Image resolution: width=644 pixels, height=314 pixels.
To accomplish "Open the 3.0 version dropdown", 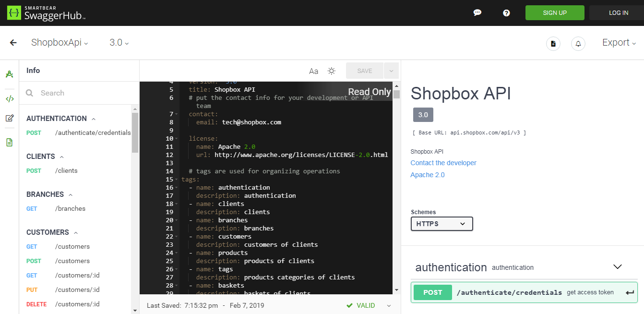I will (x=119, y=43).
